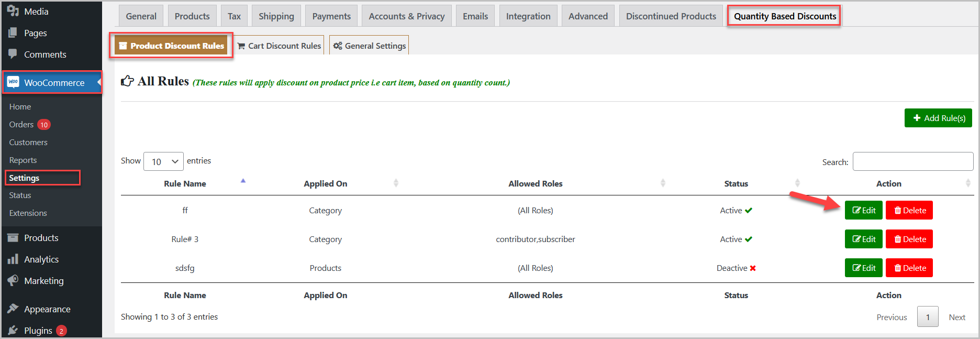
Task: Open the Orders menu link
Action: coord(21,124)
